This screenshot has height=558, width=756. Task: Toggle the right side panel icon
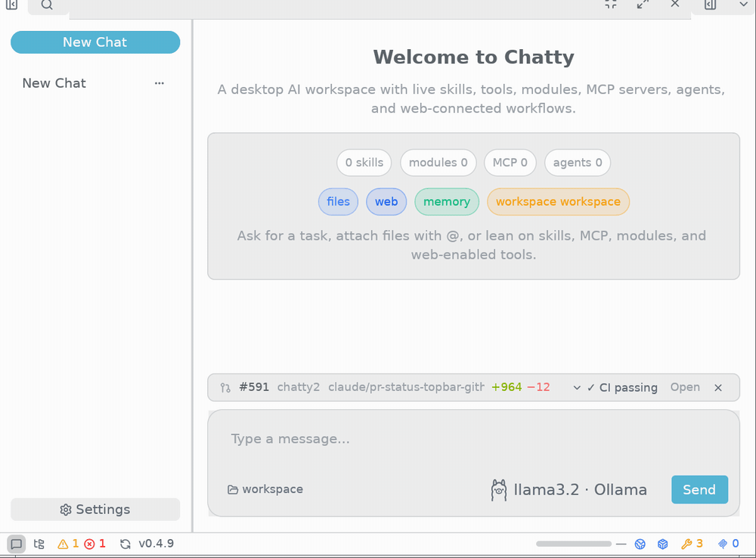710,5
